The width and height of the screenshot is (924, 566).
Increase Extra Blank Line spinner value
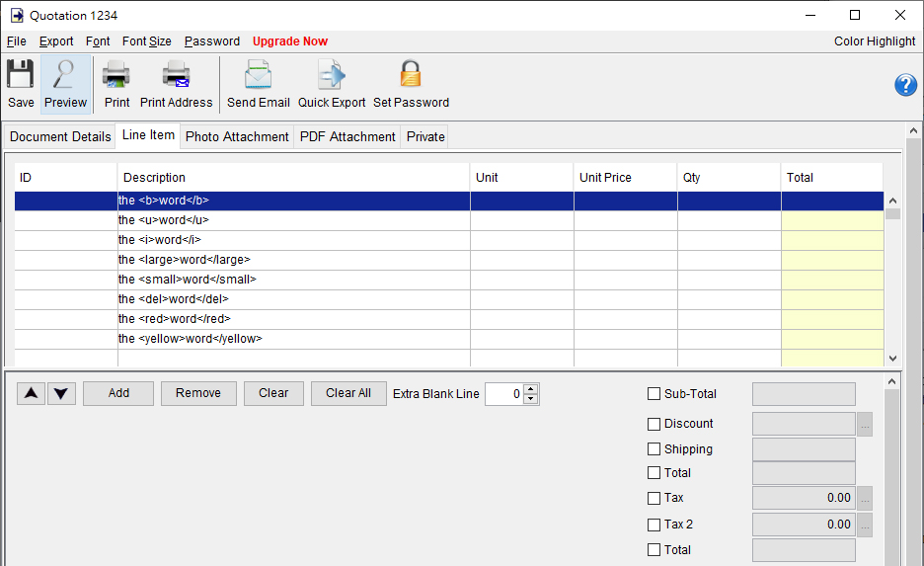click(x=531, y=388)
